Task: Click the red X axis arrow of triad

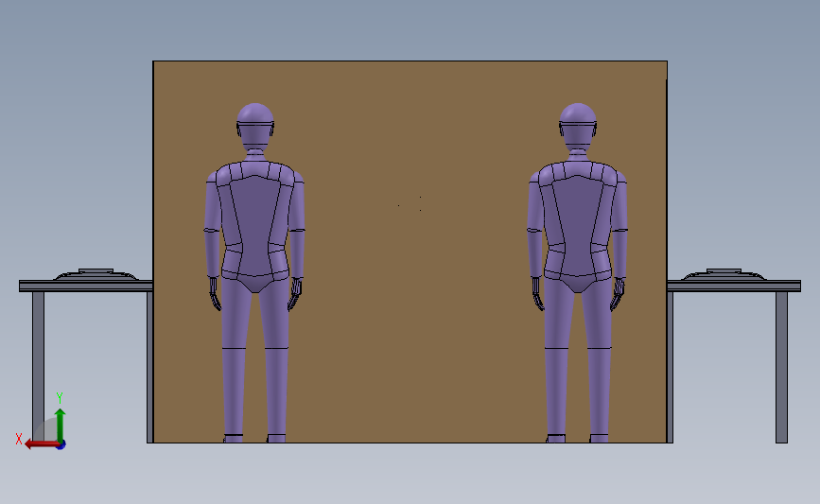Action: click(41, 444)
